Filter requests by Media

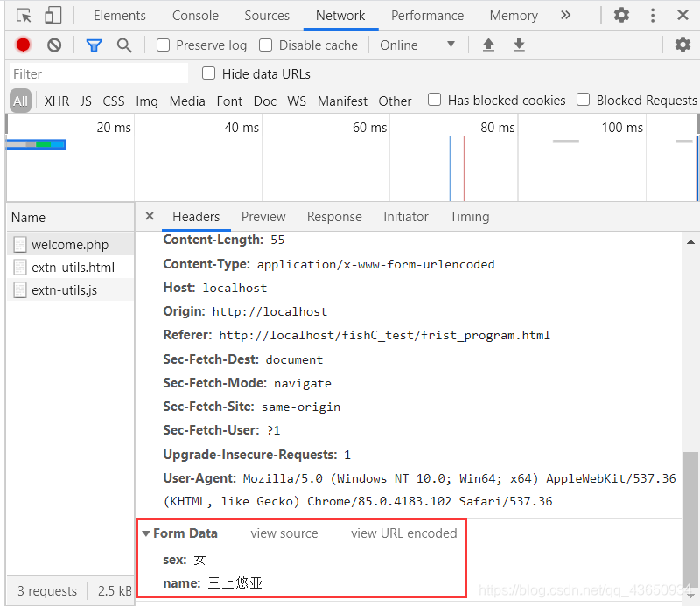187,101
